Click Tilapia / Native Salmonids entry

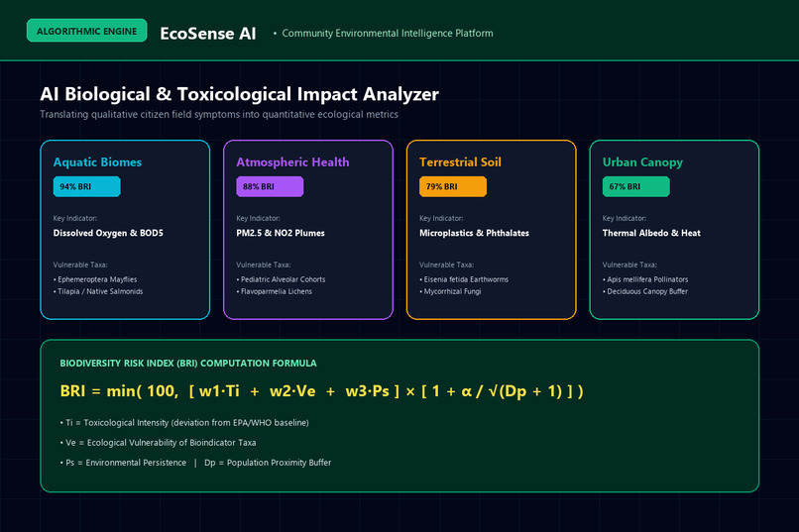(x=98, y=291)
